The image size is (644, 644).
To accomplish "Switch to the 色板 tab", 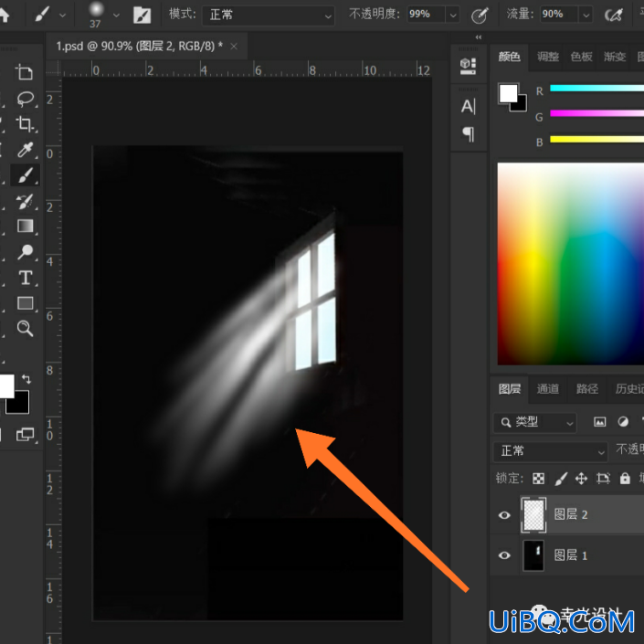I will (582, 57).
